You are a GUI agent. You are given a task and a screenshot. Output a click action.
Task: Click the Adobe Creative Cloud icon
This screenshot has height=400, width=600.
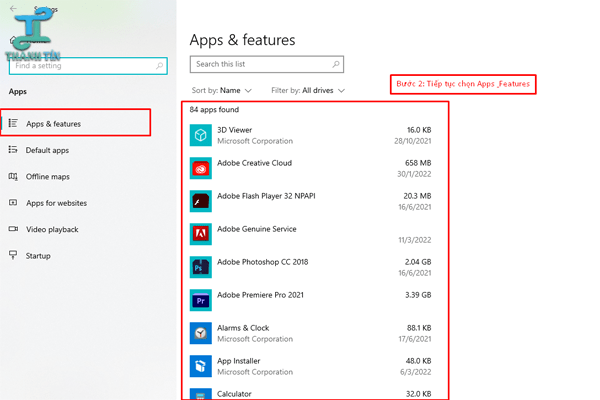tap(201, 168)
